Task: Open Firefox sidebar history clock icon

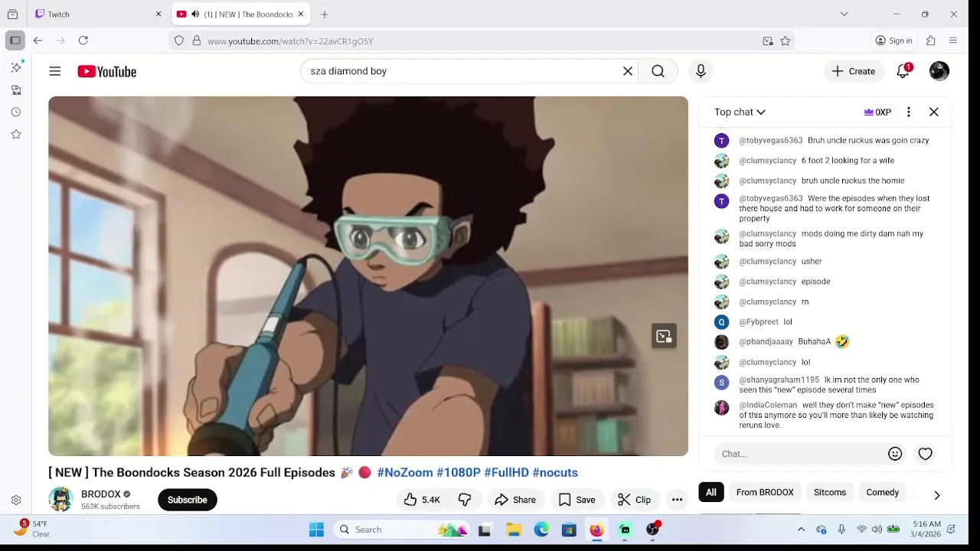Action: pos(16,112)
